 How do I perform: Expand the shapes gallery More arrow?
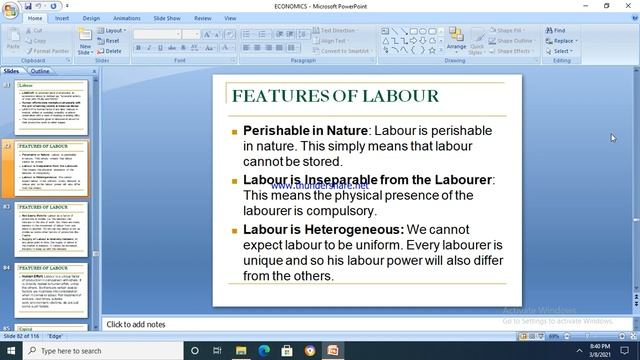click(x=441, y=50)
